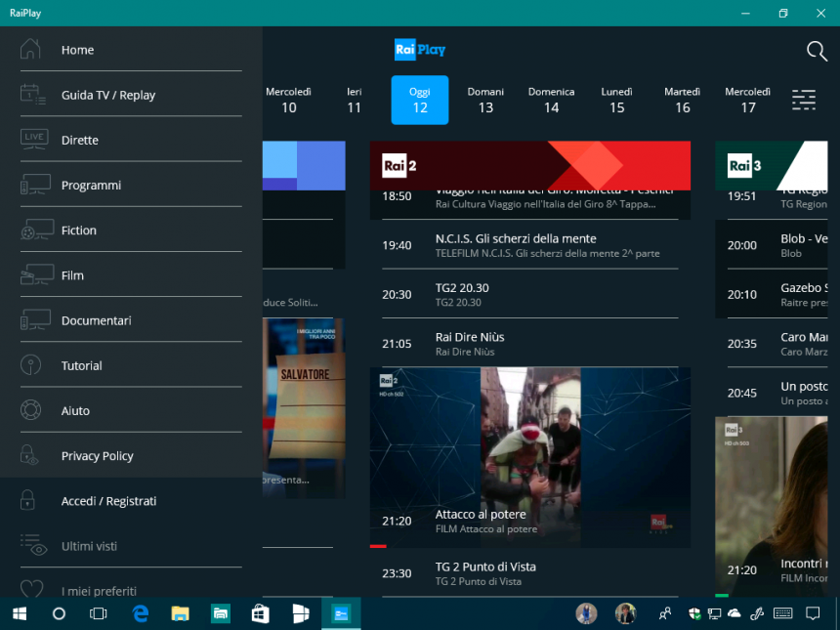840x630 pixels.
Task: Select Ieri 11 day tab
Action: (x=355, y=101)
